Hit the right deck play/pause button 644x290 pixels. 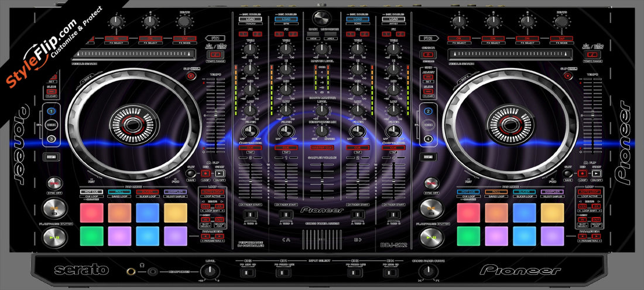[432, 237]
